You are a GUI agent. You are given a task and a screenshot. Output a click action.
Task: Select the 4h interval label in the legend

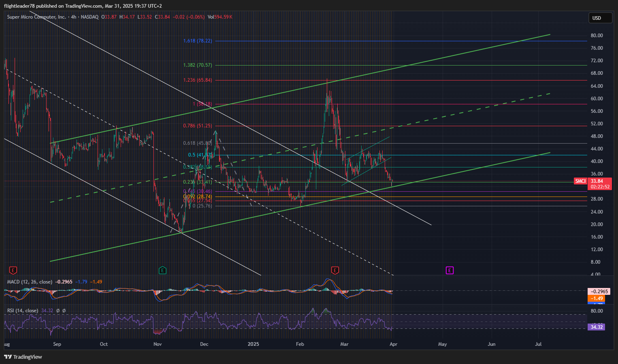click(73, 17)
